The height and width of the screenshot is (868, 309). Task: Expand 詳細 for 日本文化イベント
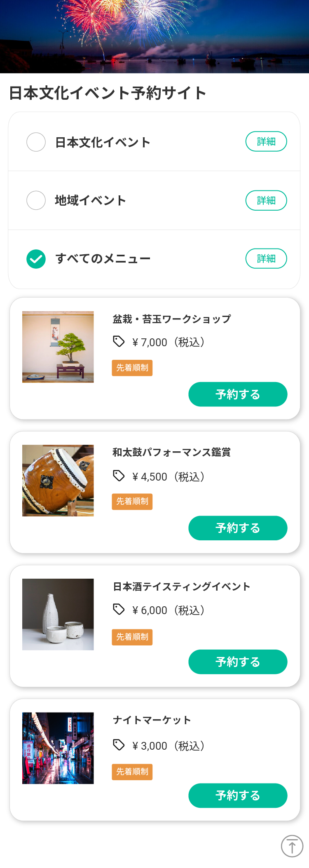coord(266,141)
